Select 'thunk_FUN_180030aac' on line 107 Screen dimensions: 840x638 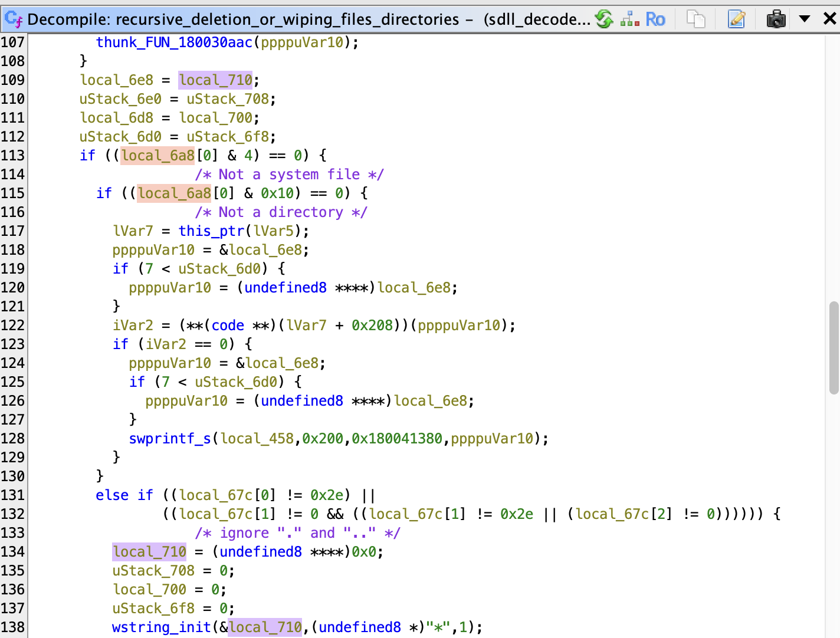click(175, 42)
